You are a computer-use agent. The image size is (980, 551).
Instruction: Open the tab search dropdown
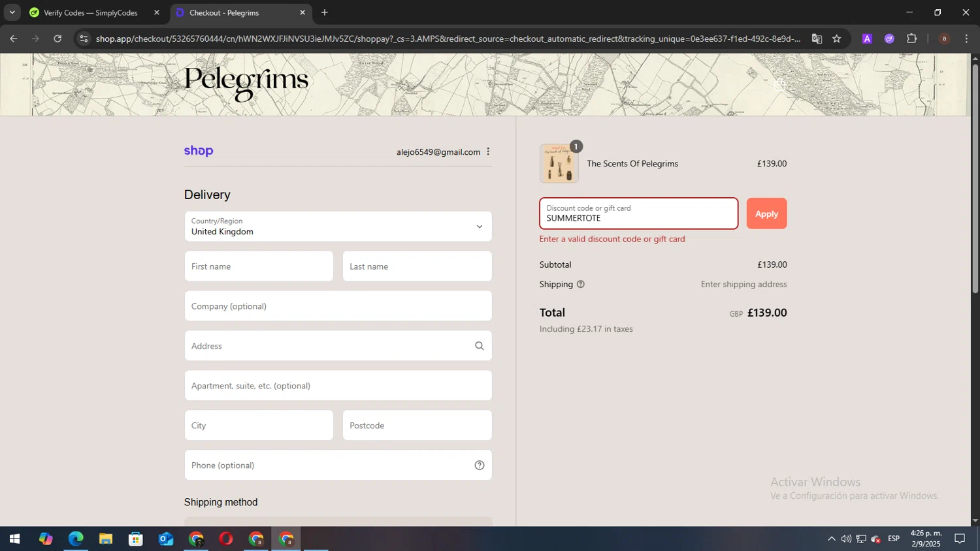point(12,12)
